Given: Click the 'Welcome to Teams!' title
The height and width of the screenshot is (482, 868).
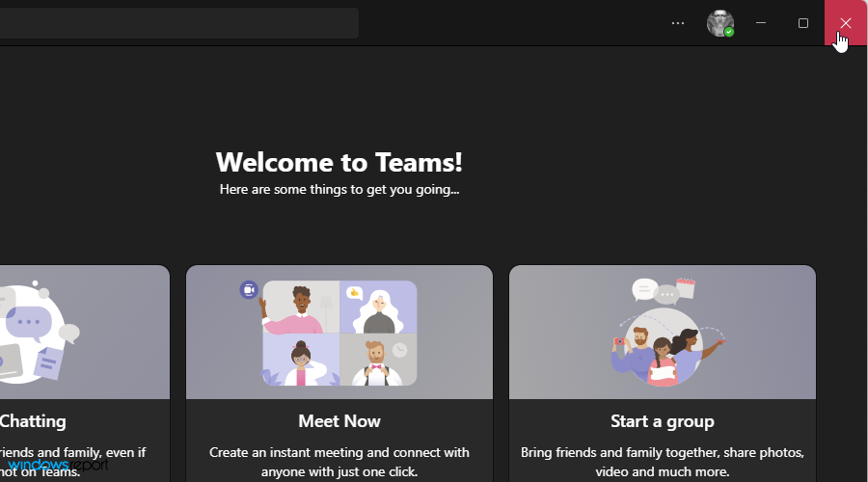Looking at the screenshot, I should tap(339, 162).
